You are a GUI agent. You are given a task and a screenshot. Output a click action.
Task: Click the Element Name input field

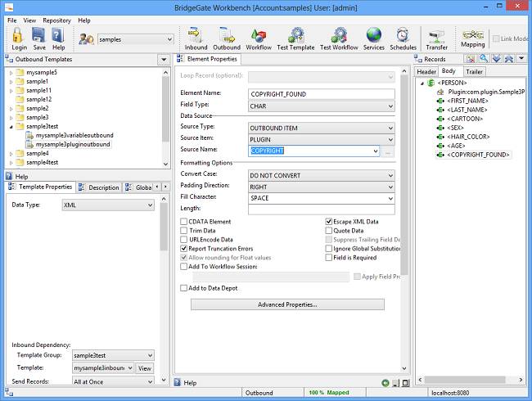[322, 94]
